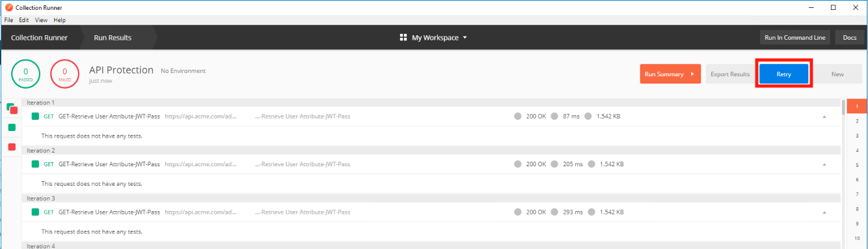This screenshot has width=868, height=249.
Task: Click request name under Iteration 1
Action: (x=109, y=117)
